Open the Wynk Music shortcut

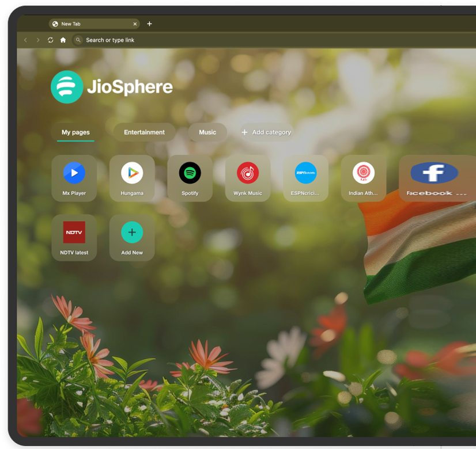(x=248, y=178)
